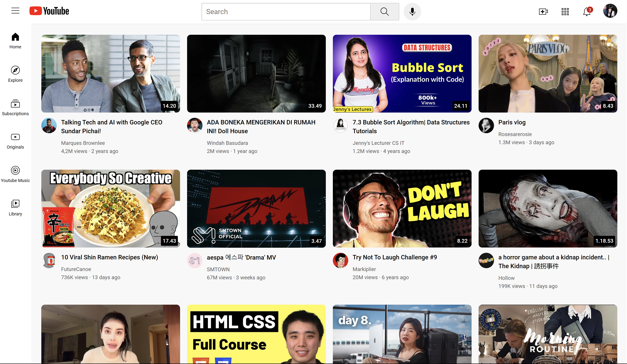
Task: Play the Doll House horror thumbnail
Action: coord(256,74)
